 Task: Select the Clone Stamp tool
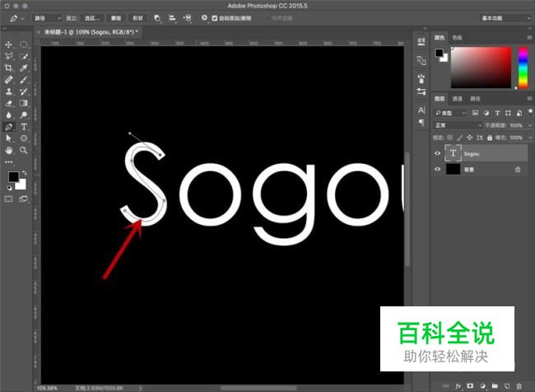click(8, 91)
